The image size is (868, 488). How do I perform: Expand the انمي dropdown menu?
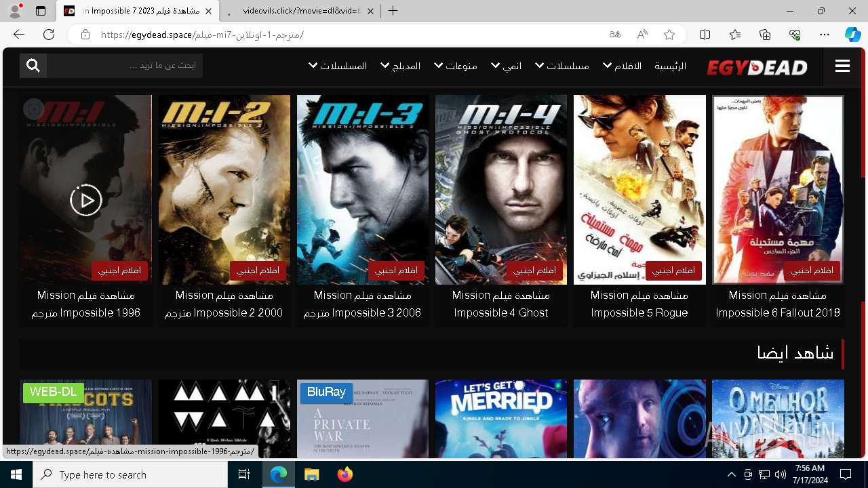click(507, 66)
